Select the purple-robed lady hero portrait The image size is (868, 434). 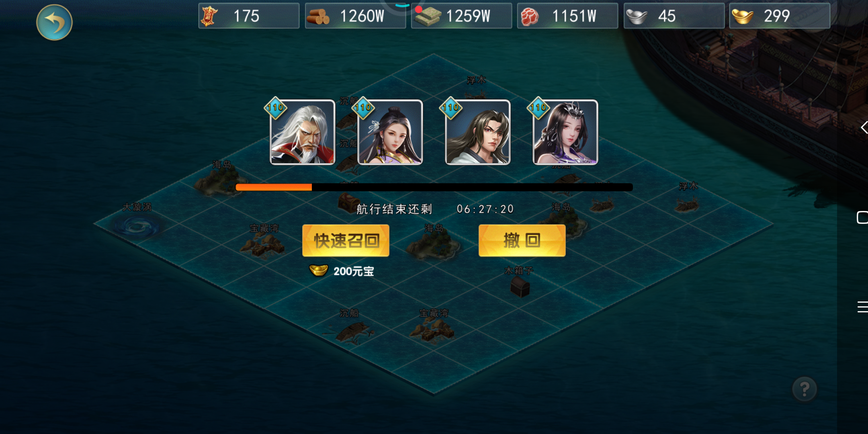pos(390,132)
